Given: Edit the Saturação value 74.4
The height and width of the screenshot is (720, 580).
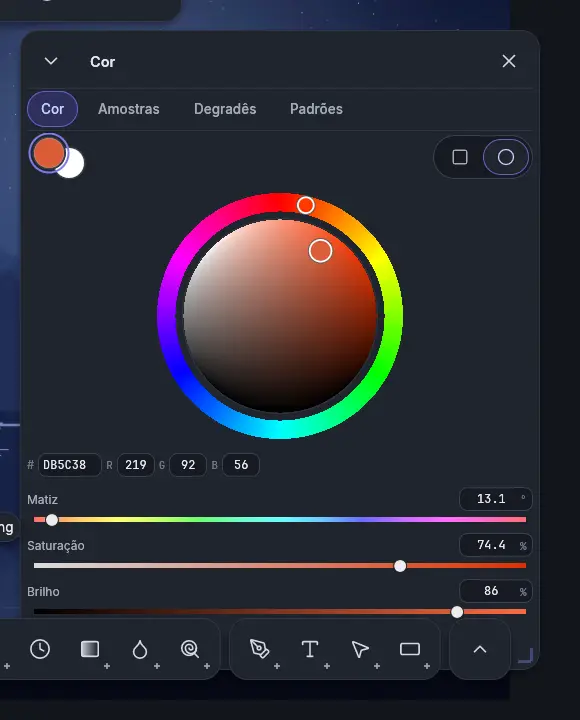Looking at the screenshot, I should coord(496,545).
